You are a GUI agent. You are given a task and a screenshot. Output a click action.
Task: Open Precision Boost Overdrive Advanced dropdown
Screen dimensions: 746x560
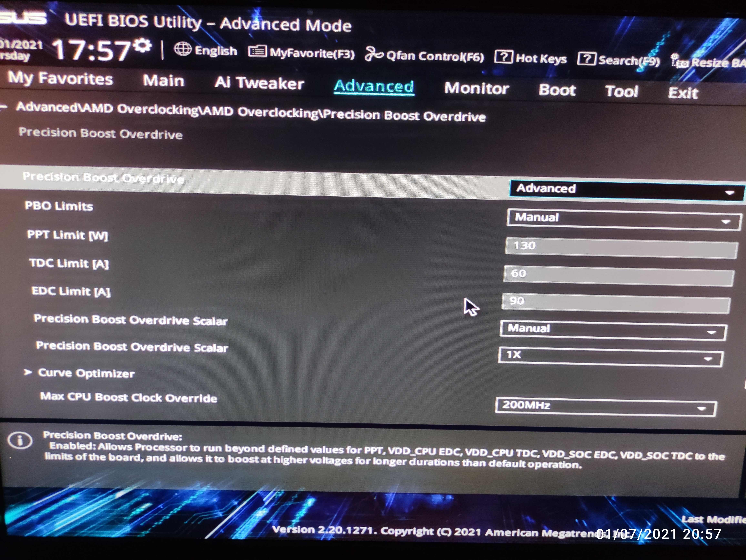click(626, 190)
